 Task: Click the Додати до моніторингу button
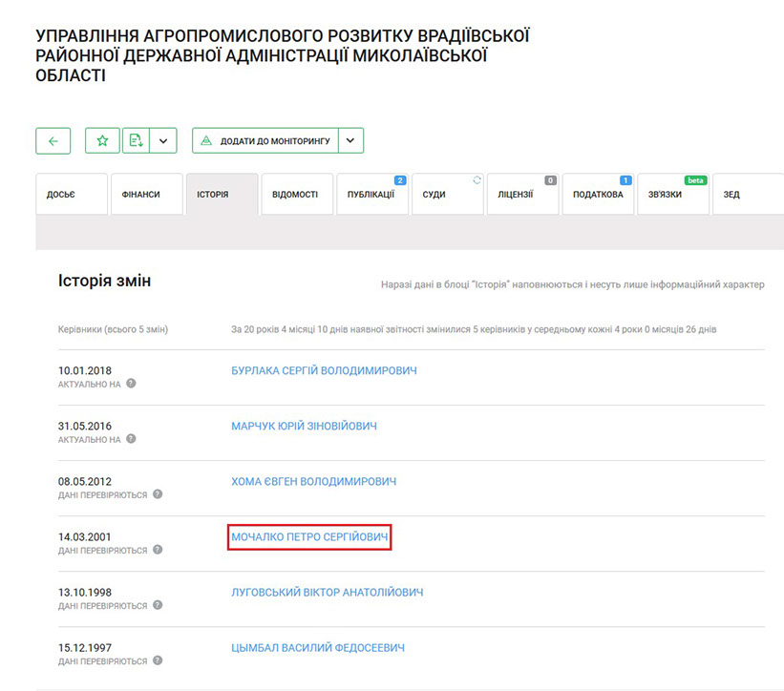click(x=265, y=141)
